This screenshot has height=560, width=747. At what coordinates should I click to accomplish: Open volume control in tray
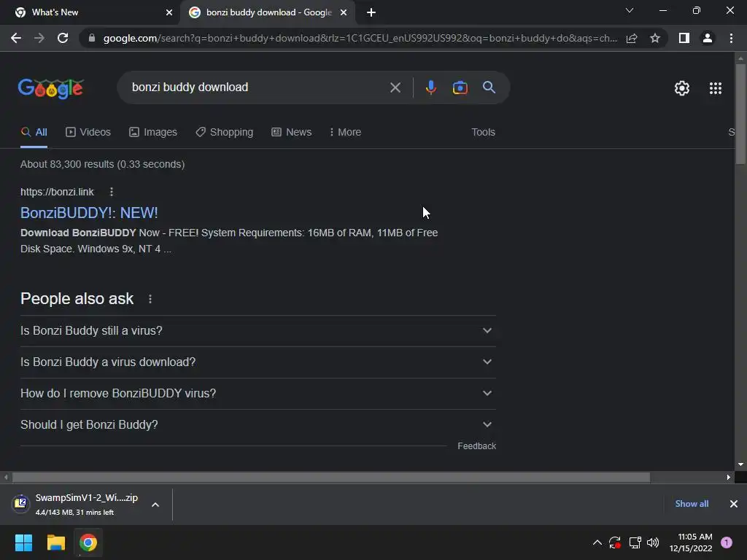pyautogui.click(x=653, y=542)
